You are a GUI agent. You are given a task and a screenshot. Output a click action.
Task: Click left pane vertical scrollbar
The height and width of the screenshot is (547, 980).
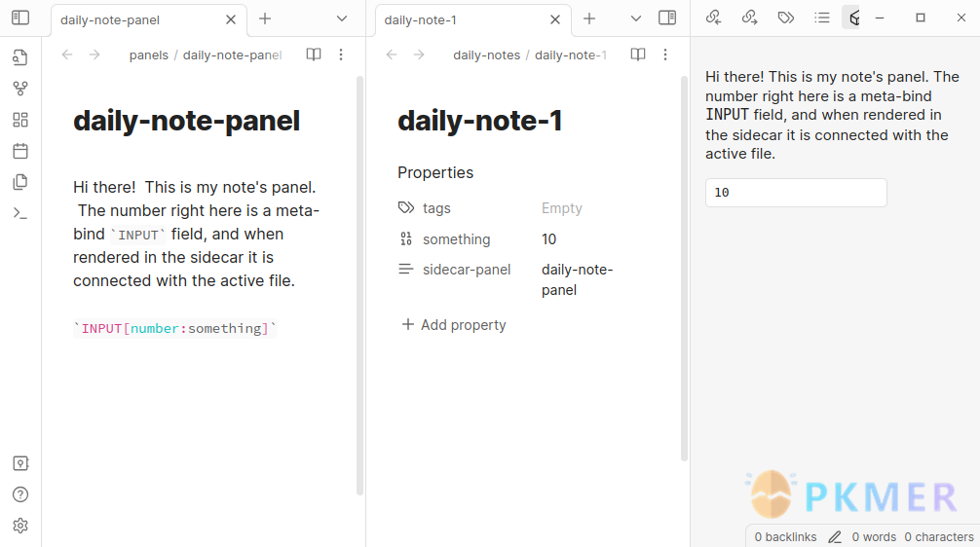point(360,286)
